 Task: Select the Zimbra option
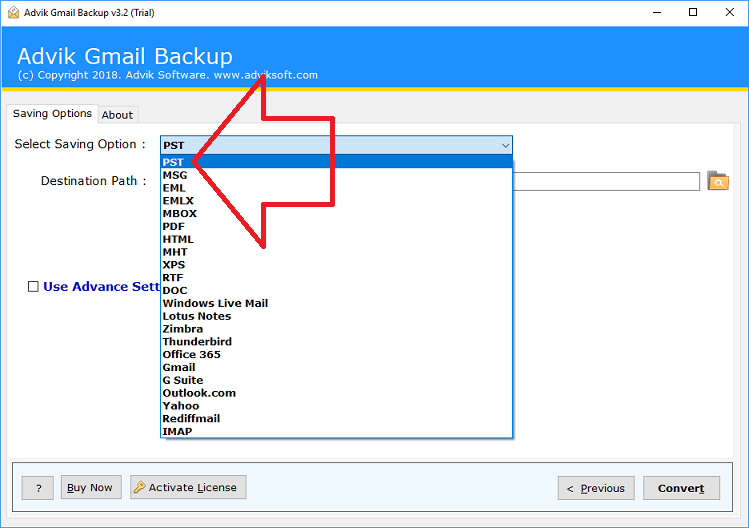coord(336,329)
